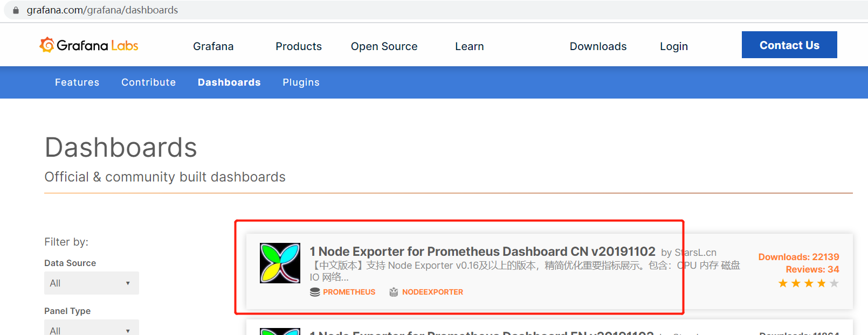Viewport: 868px width, 335px height.
Task: Select the Learn menu item
Action: click(469, 46)
